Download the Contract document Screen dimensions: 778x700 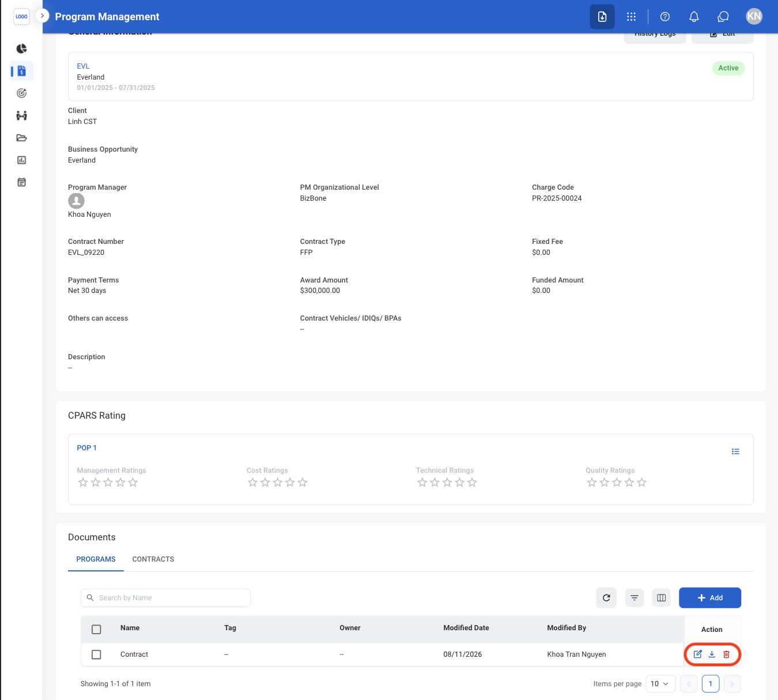pyautogui.click(x=712, y=654)
